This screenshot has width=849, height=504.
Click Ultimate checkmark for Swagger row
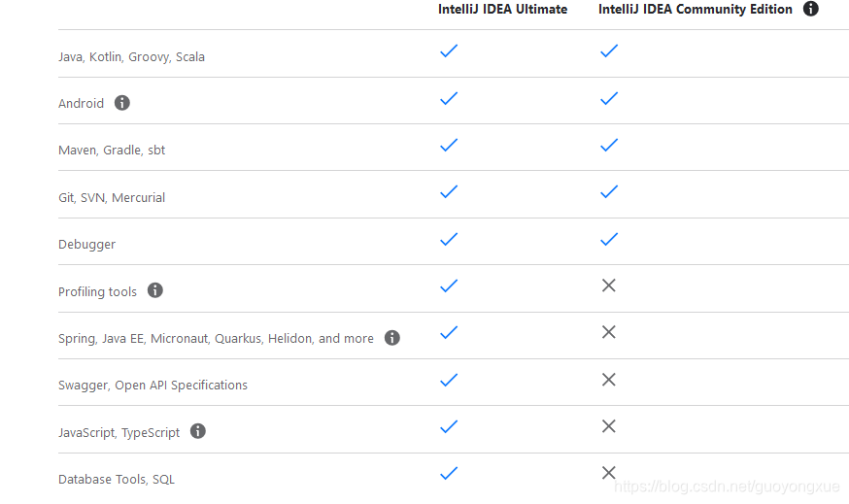point(448,380)
